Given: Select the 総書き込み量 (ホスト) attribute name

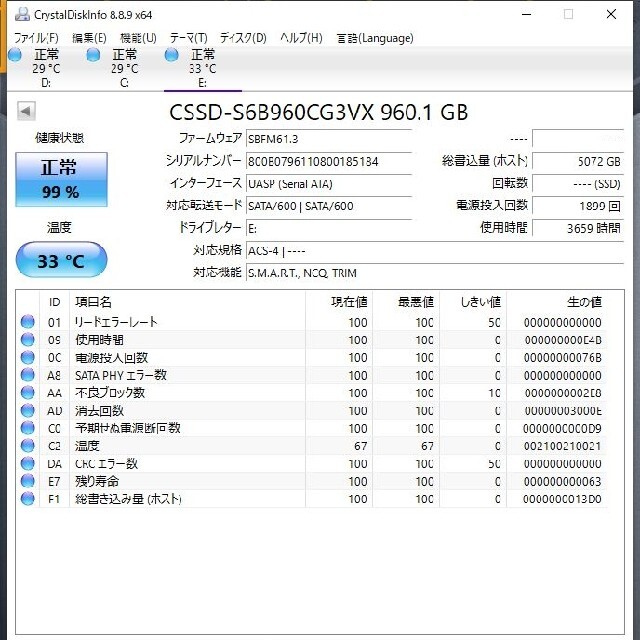Looking at the screenshot, I should point(128,499).
